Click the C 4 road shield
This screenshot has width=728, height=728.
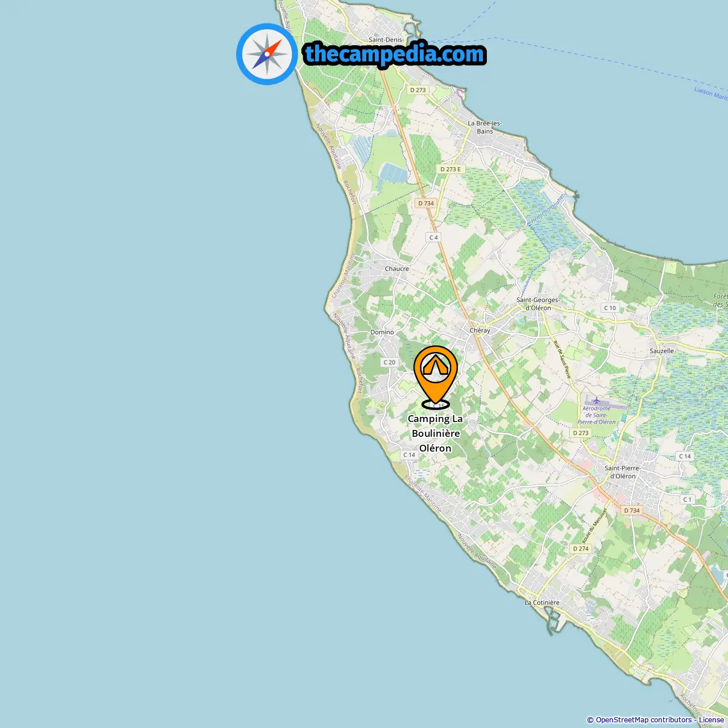coord(433,237)
